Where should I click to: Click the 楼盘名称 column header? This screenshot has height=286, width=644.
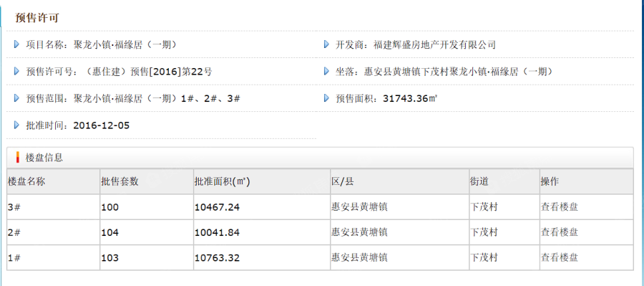[x=26, y=181]
